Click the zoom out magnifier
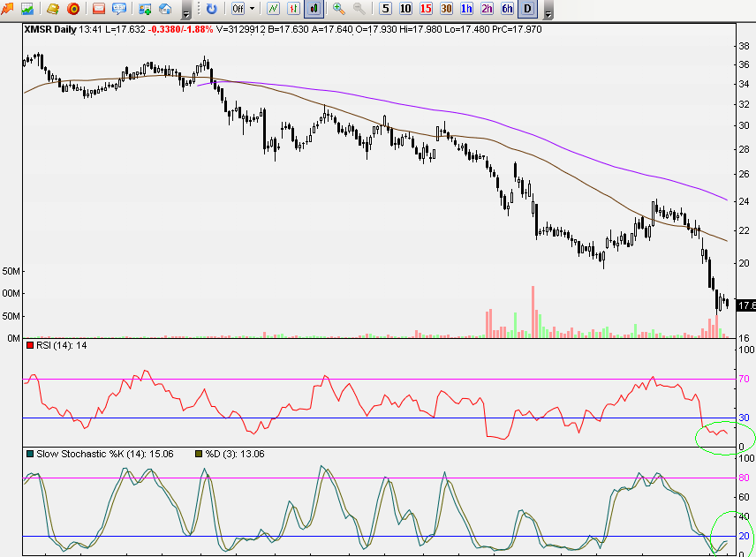The height and width of the screenshot is (557, 756). [x=359, y=9]
